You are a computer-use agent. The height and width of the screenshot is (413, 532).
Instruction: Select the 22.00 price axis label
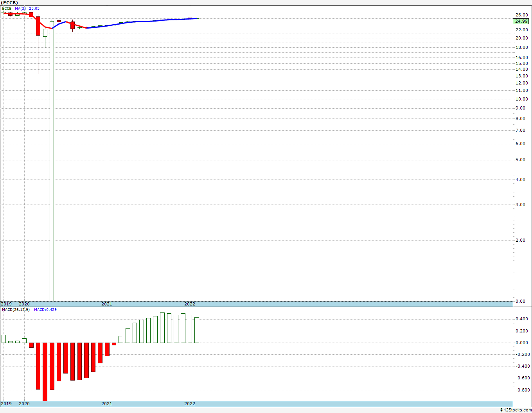(521, 30)
